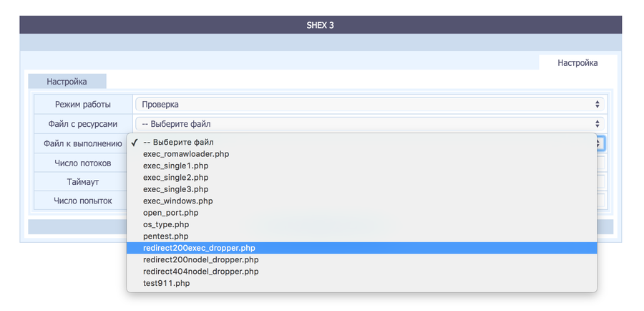Image resolution: width=644 pixels, height=311 pixels.
Task: Switch to the top-right Настройка tab
Action: [577, 63]
